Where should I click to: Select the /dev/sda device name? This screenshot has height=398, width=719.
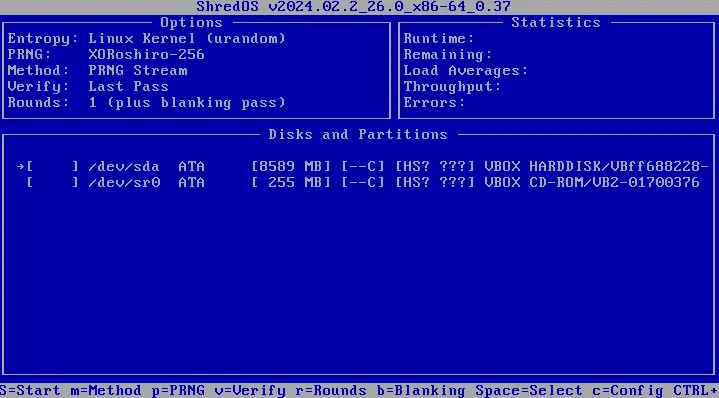coord(124,166)
